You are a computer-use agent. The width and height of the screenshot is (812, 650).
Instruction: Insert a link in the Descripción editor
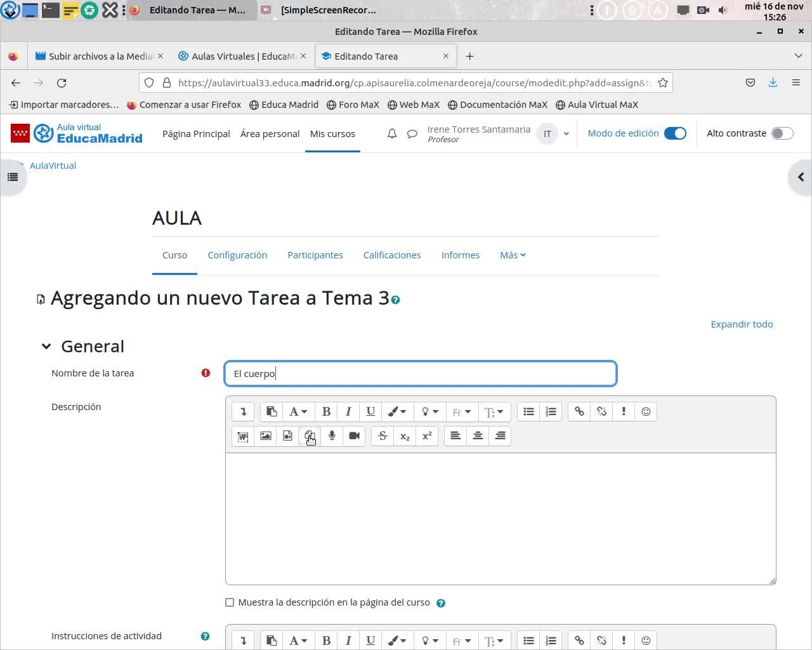[579, 411]
